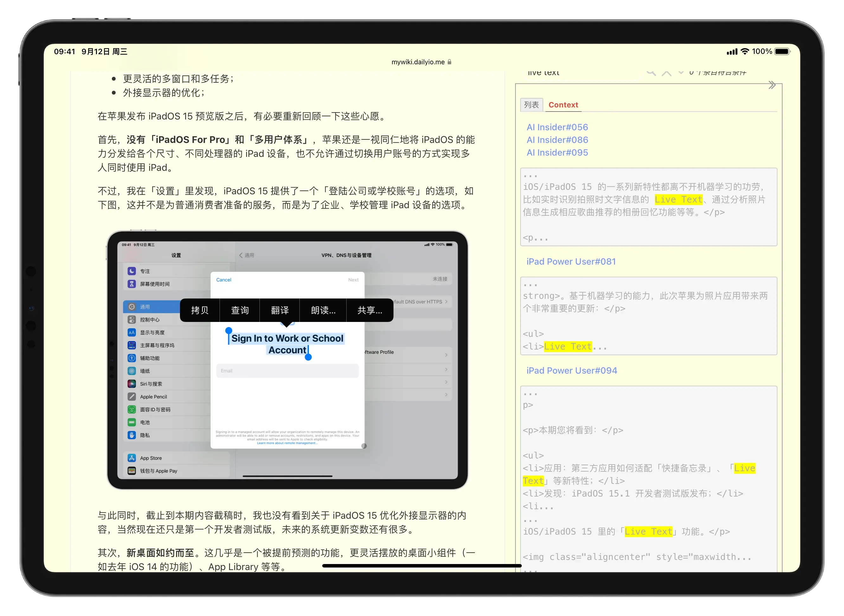This screenshot has height=616, width=844.
Task: Open the AI Insider#056 link
Action: [x=557, y=127]
